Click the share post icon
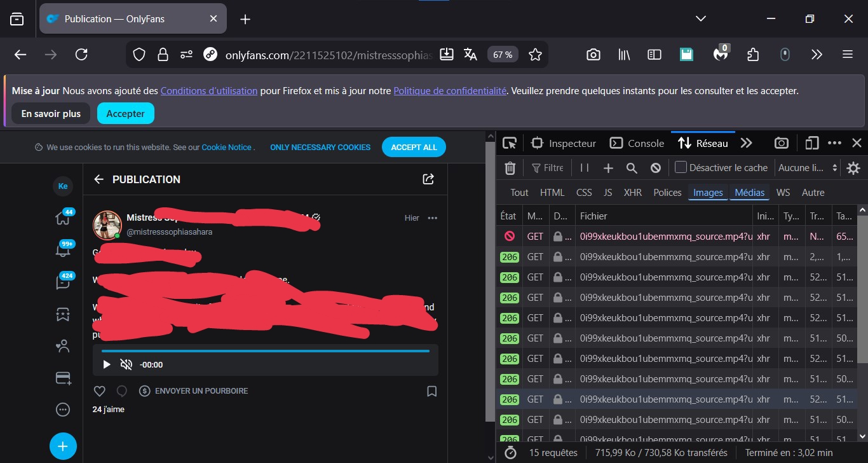Image resolution: width=868 pixels, height=463 pixels. 428,179
